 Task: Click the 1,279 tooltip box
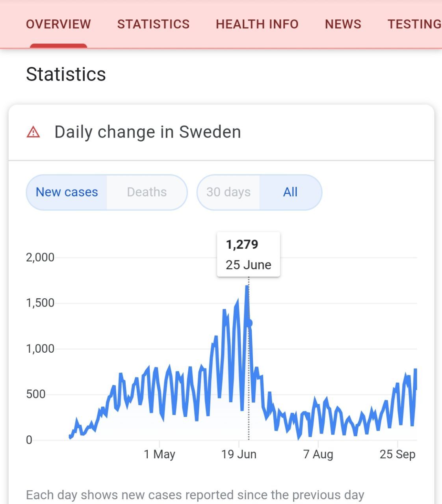click(248, 254)
